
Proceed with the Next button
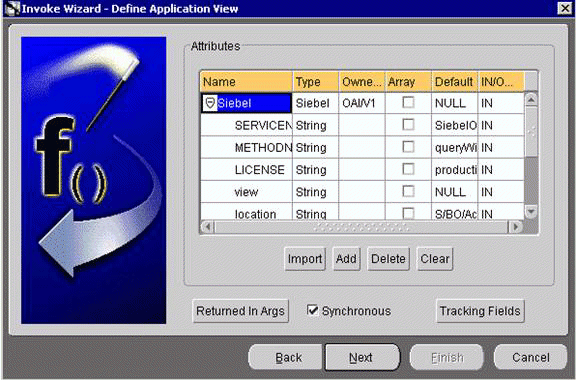tap(362, 357)
